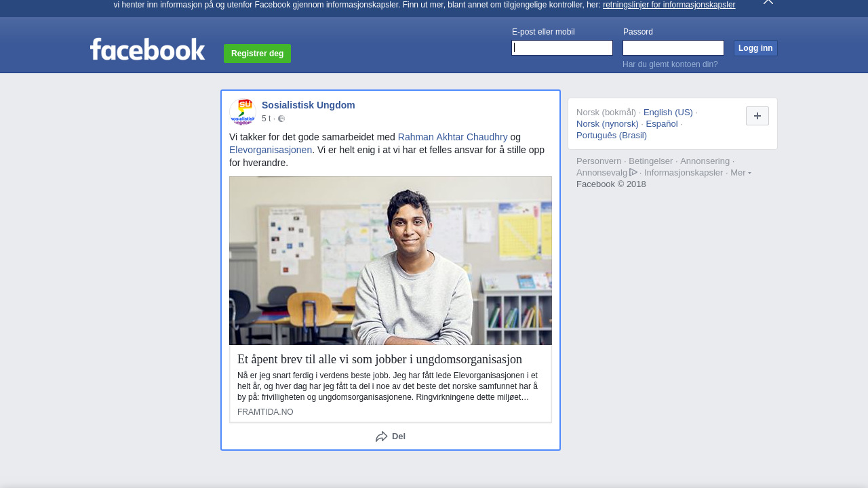The height and width of the screenshot is (488, 868).
Task: Click the AdChoices triangle icon
Action: coord(633,172)
